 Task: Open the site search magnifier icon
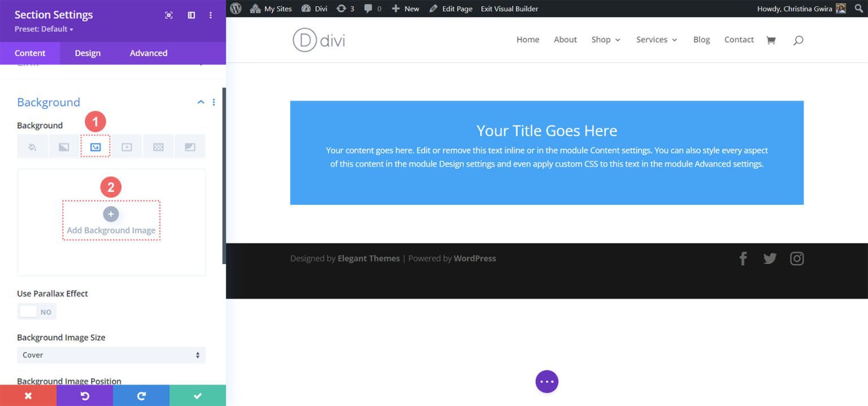798,40
